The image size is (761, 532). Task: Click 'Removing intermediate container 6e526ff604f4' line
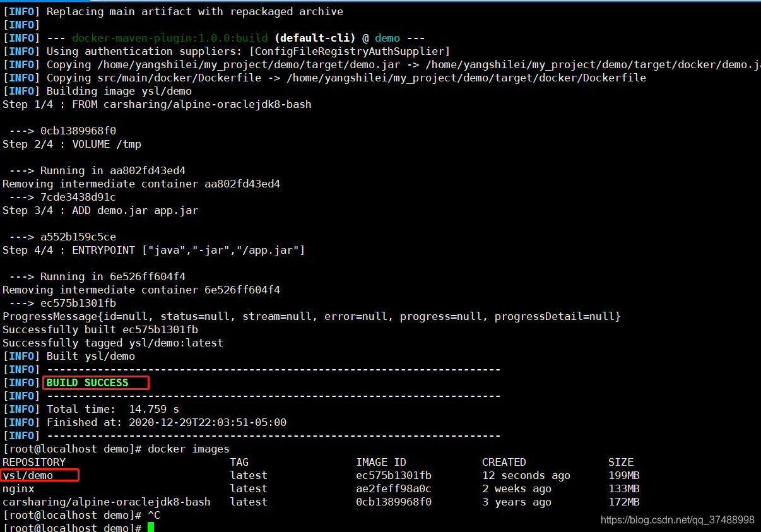[x=141, y=290]
